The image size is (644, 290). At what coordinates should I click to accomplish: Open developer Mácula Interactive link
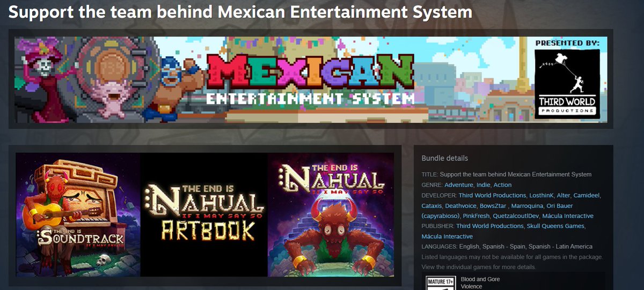pos(568,216)
